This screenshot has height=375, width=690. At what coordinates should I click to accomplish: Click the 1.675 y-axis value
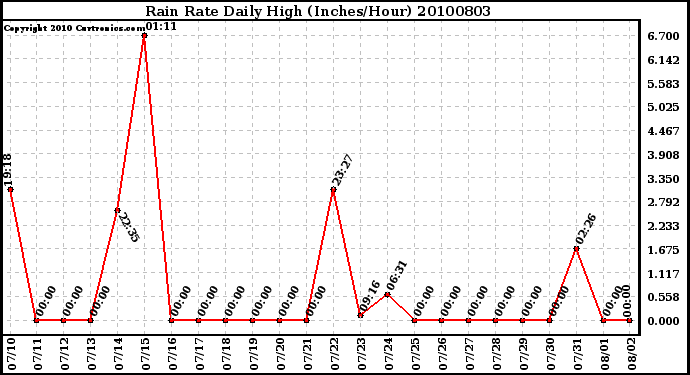[x=664, y=250]
